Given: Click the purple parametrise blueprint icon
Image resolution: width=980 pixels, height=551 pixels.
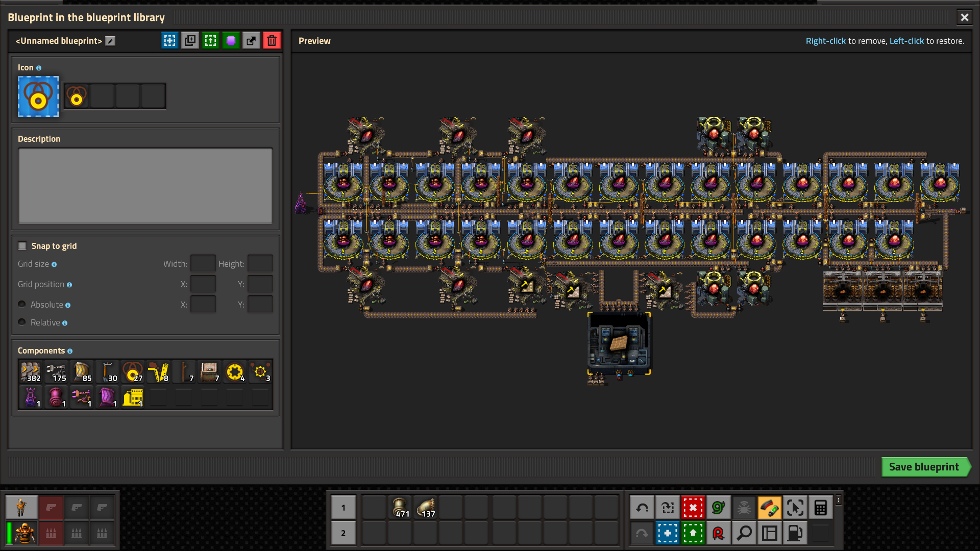Looking at the screenshot, I should (231, 40).
